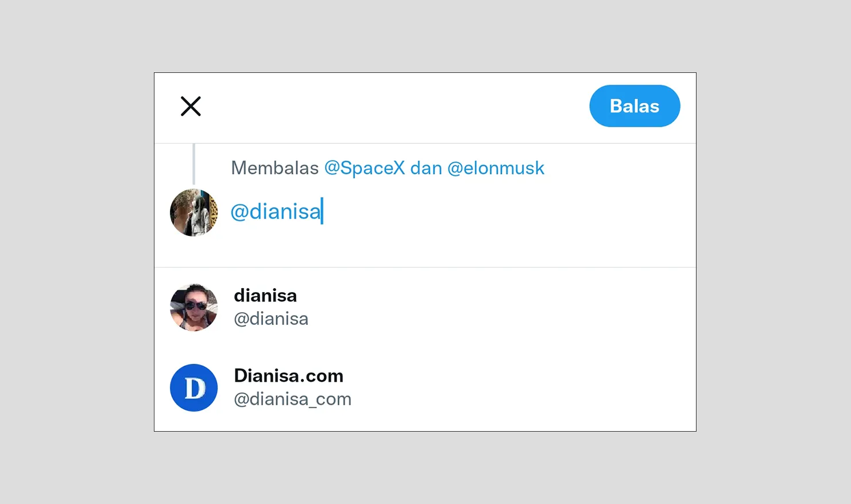Viewport: 851px width, 504px height.
Task: Click the @dianisa mention in the compose box
Action: point(276,212)
